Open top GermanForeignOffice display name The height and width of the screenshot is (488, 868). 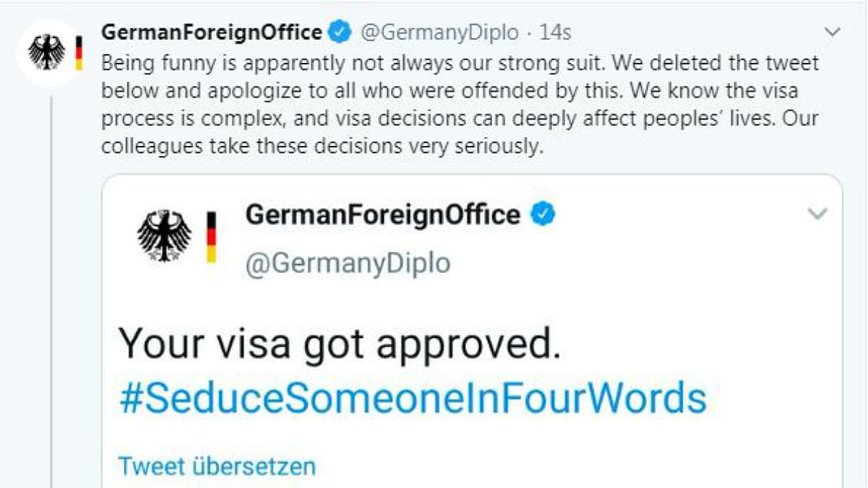click(212, 32)
